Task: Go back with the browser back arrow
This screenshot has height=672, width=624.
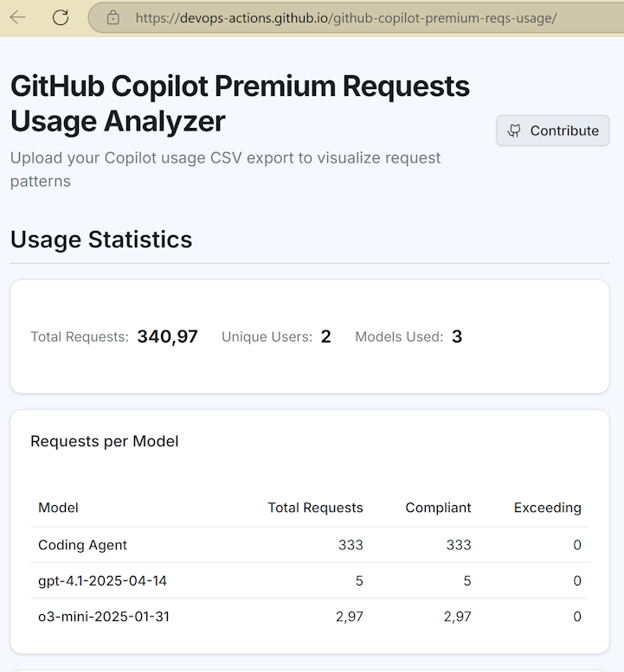Action: coord(17,17)
